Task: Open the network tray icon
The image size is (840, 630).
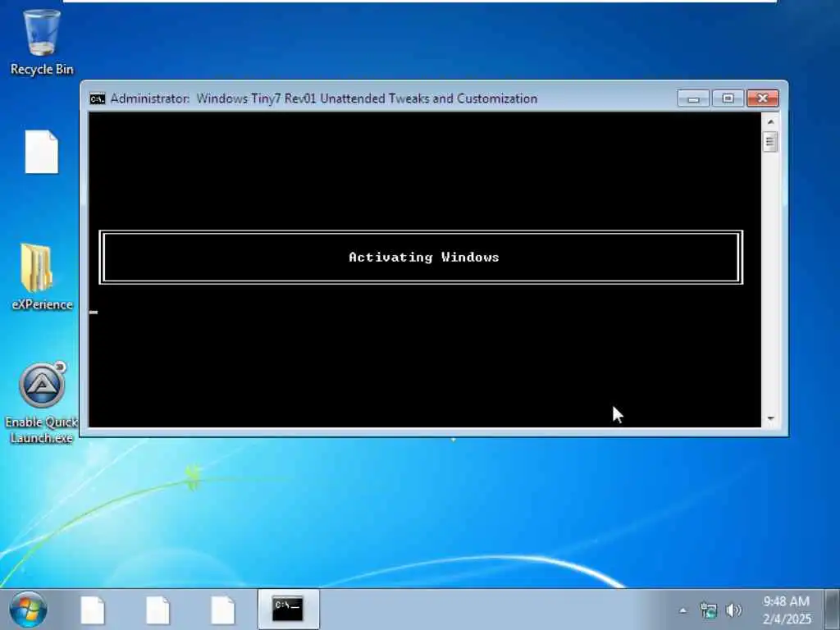Action: 708,610
